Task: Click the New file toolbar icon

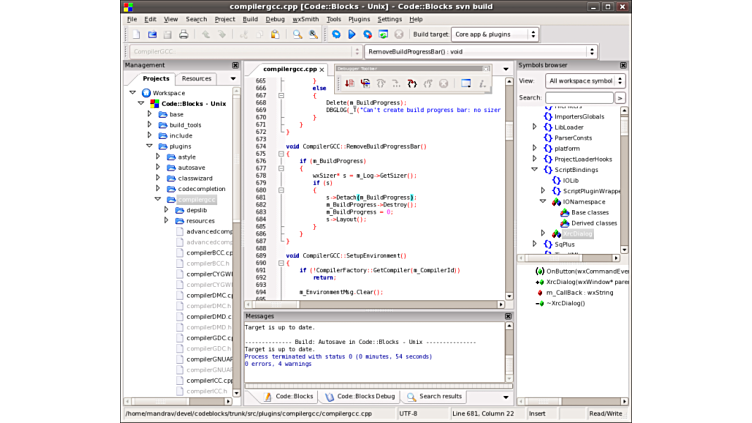Action: tap(136, 34)
